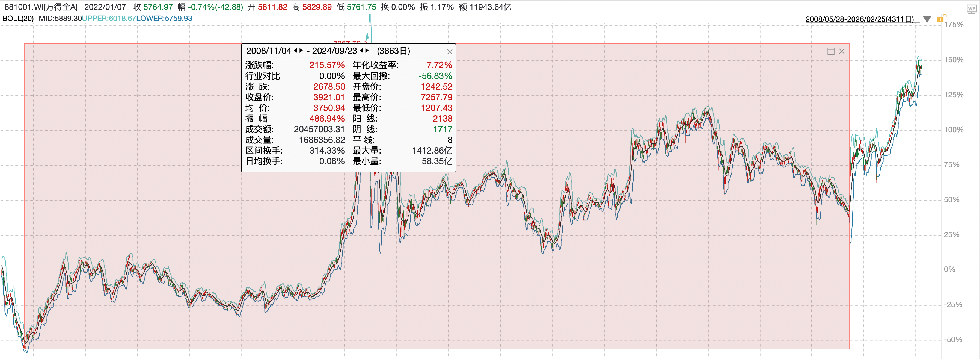
Task: Click the 175% y-axis label
Action: pos(953,25)
